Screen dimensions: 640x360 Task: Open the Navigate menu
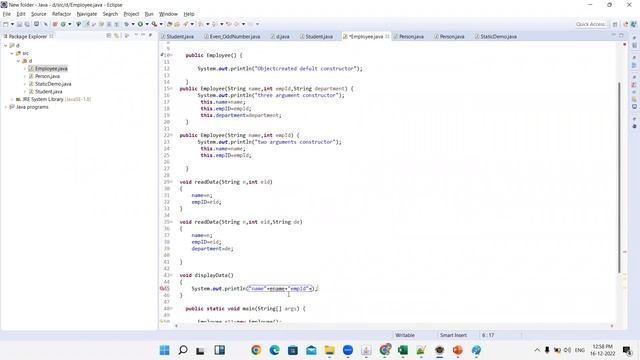(x=87, y=14)
